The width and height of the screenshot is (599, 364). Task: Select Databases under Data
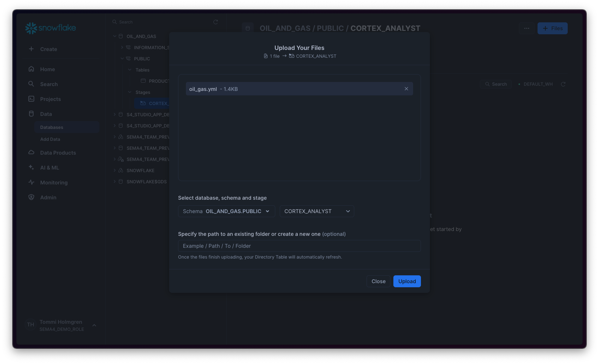point(67,127)
